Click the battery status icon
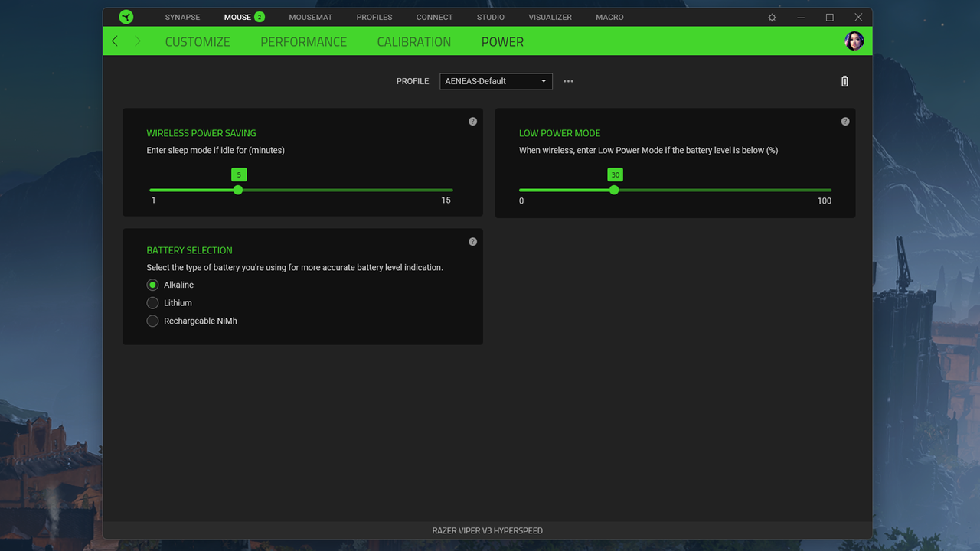Screen dimensions: 980x551 (844, 81)
